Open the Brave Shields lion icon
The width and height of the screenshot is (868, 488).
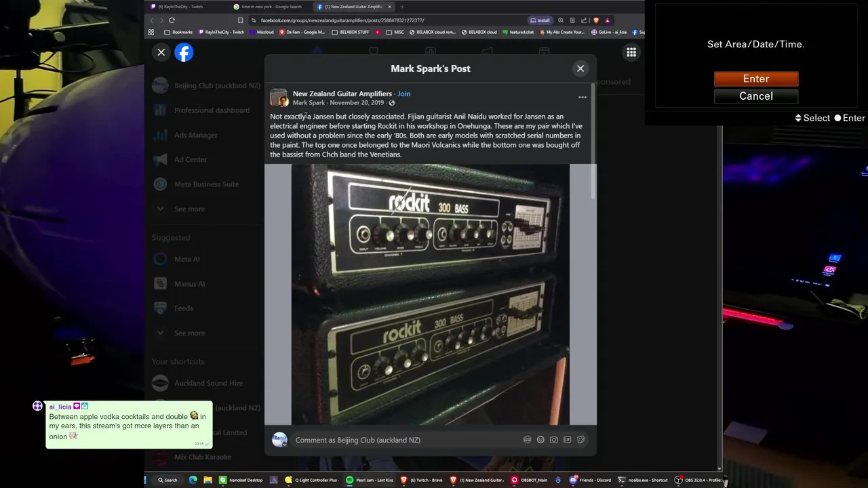(596, 20)
